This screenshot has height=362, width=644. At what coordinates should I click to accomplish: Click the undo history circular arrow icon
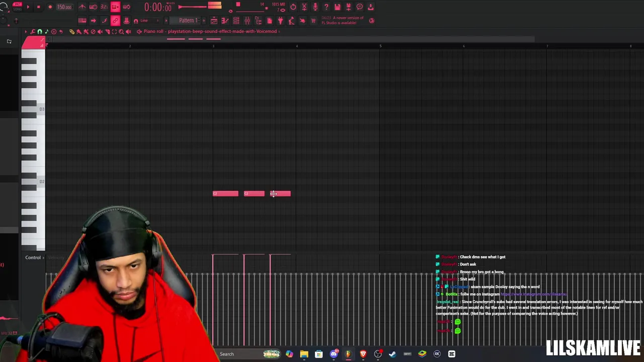click(x=293, y=7)
